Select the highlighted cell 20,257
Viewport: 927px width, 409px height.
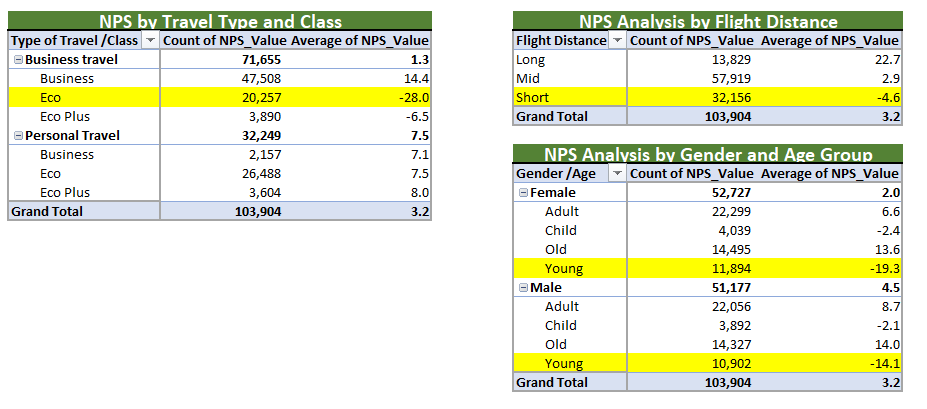tap(261, 98)
